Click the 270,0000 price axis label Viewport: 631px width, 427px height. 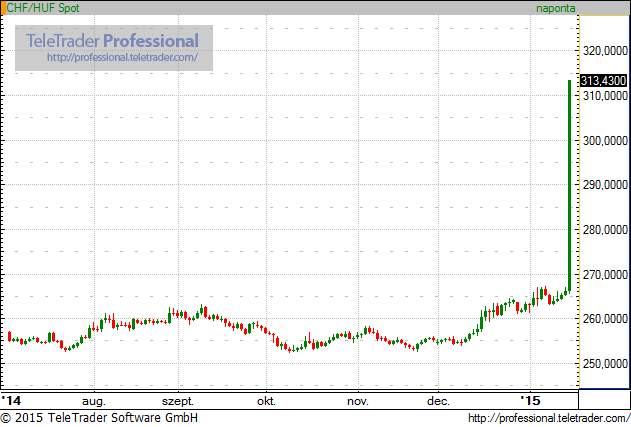605,275
